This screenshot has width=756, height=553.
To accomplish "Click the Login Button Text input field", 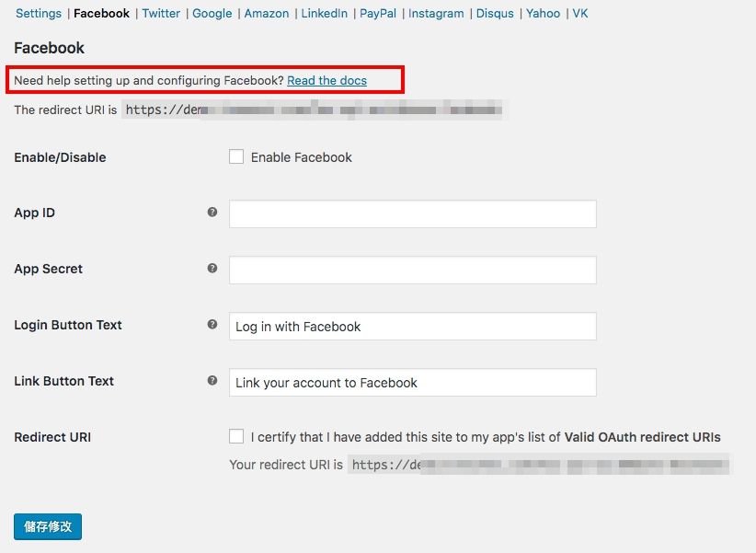I will tap(412, 327).
